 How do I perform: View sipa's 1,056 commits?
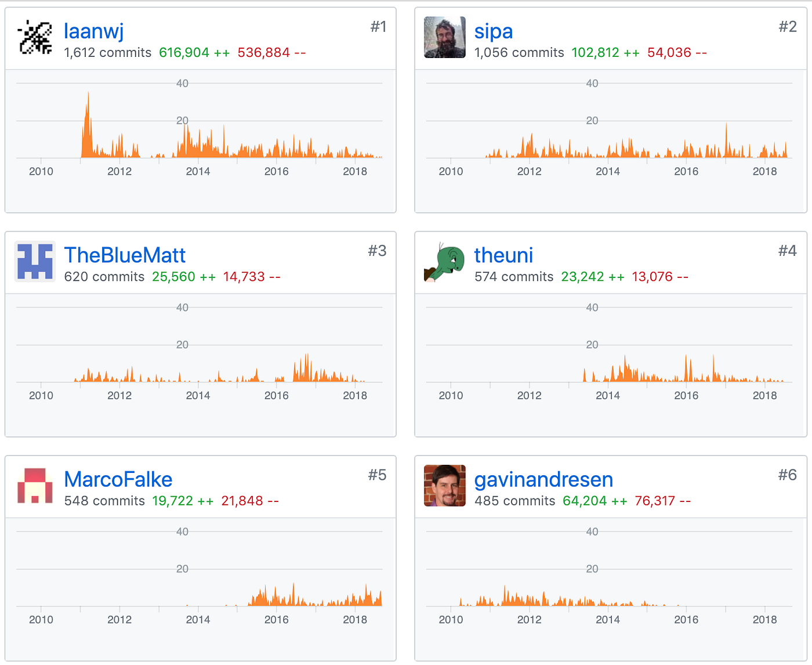(519, 53)
